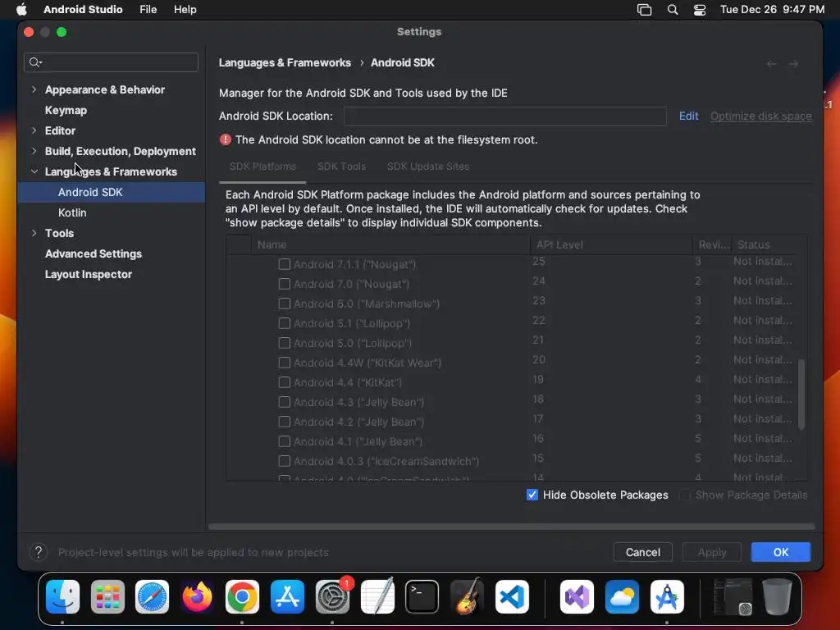Select Keymap in settings tree
This screenshot has height=630, width=840.
66,111
